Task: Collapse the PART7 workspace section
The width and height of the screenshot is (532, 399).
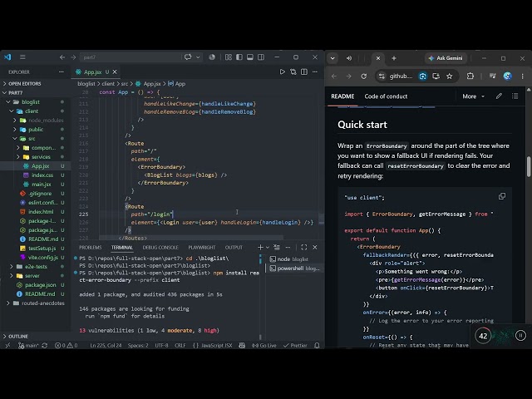Action: coord(16,92)
